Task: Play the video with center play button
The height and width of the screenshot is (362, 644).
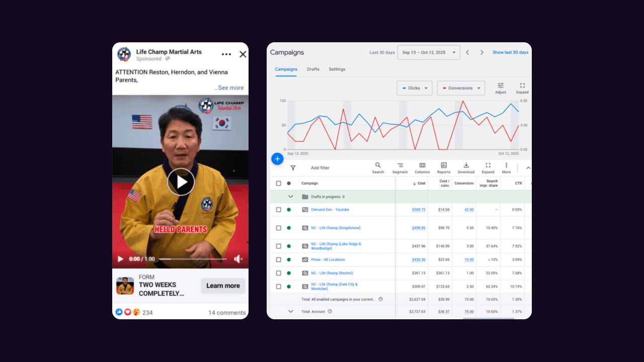Action: pos(181,182)
